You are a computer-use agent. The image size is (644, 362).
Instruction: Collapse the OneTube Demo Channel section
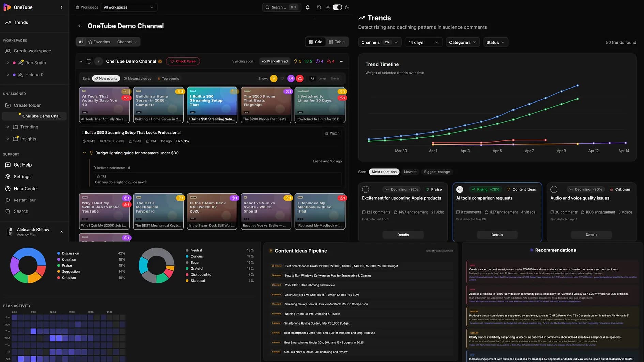pyautogui.click(x=81, y=61)
